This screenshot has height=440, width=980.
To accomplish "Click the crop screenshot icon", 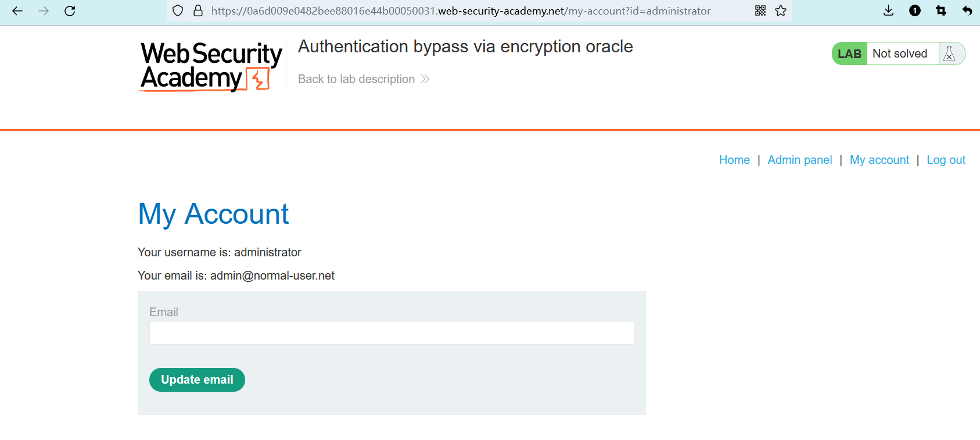I will click(x=941, y=11).
